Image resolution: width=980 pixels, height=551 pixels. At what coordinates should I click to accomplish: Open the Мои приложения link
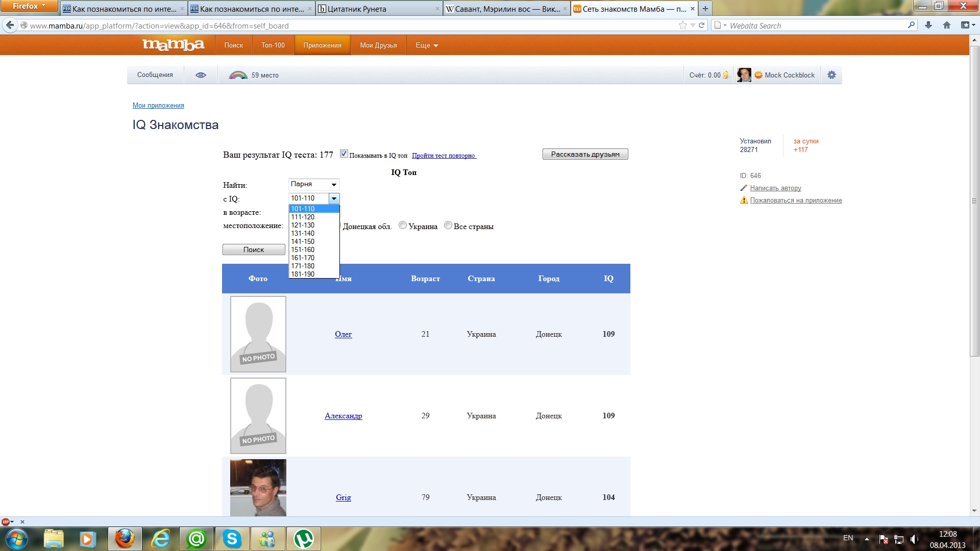click(158, 106)
